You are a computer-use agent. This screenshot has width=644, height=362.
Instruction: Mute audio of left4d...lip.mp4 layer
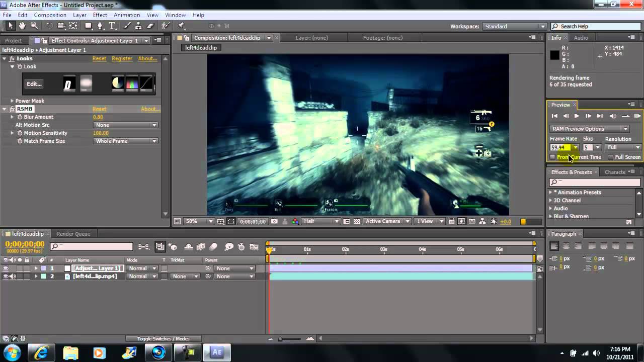[13, 277]
